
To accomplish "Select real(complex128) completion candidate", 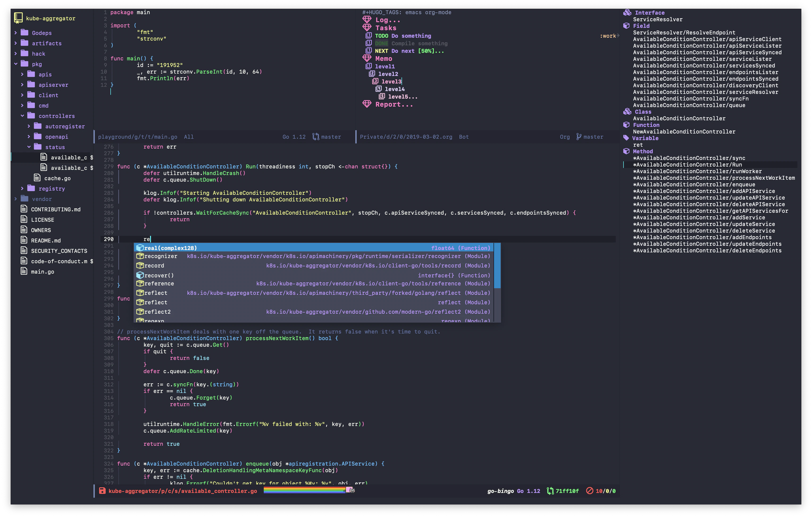I will [314, 248].
